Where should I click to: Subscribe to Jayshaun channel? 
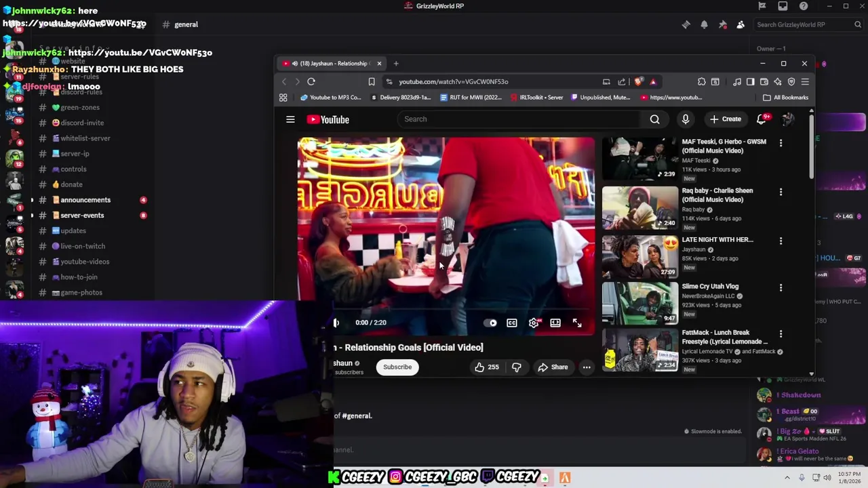click(x=397, y=367)
